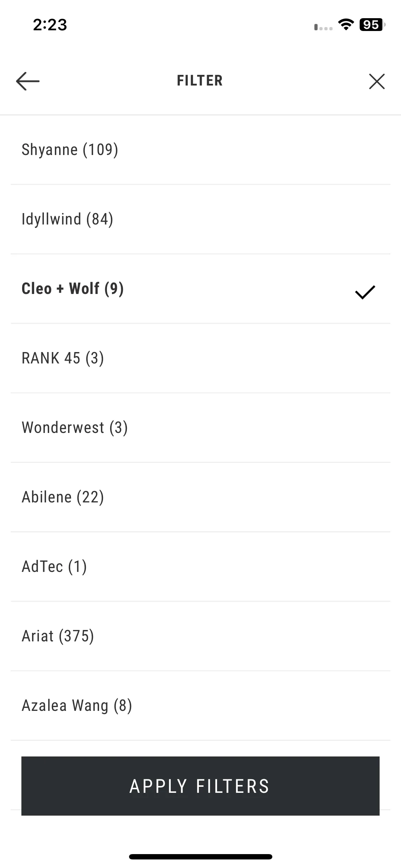Toggle the Cleo + Wolf (9) filter

(200, 289)
